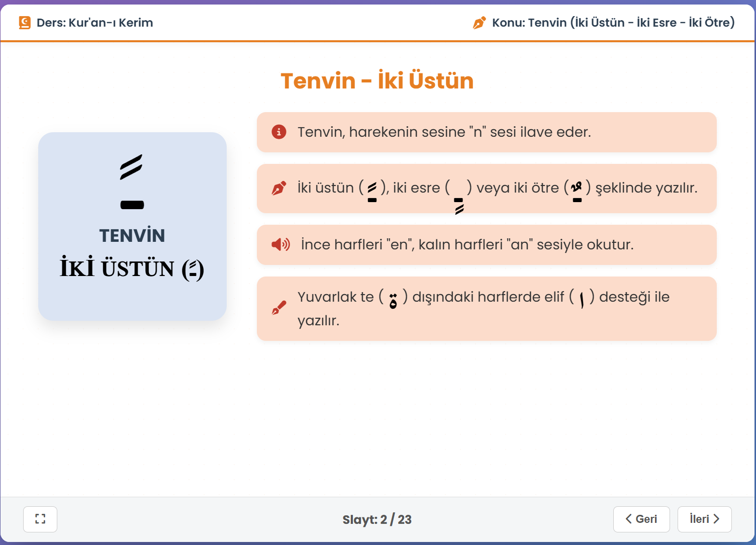Click the red info circle icon
The width and height of the screenshot is (756, 545).
coord(279,132)
